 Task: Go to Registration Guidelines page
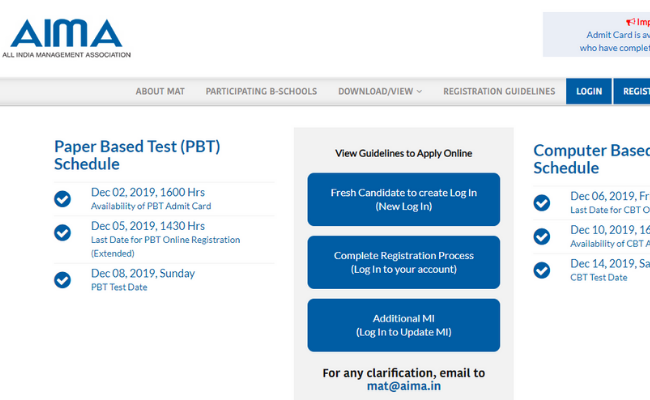click(499, 92)
